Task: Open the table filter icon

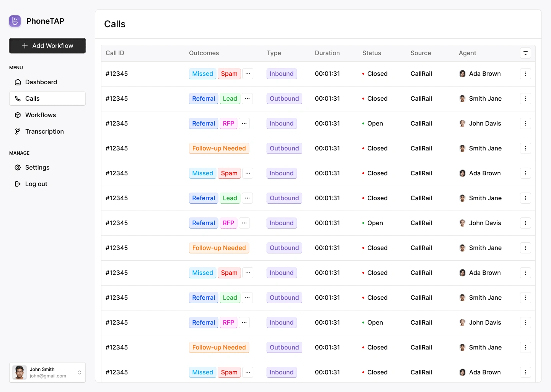Action: click(x=525, y=53)
